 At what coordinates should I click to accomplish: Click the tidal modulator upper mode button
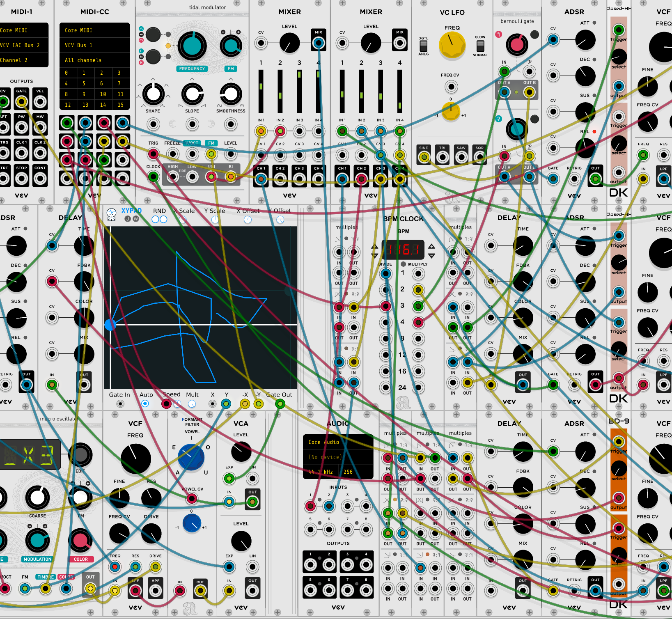point(153,34)
